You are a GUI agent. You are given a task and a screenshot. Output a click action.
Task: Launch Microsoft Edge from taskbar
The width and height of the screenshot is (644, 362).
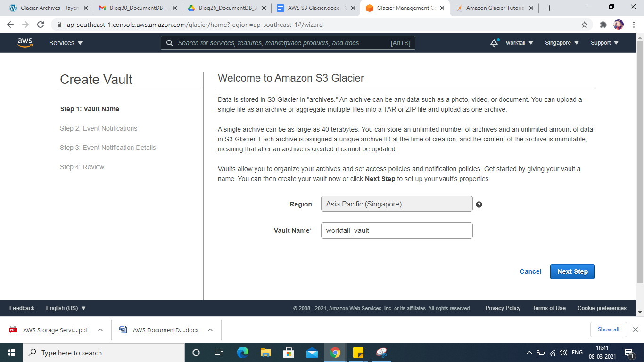click(x=242, y=353)
